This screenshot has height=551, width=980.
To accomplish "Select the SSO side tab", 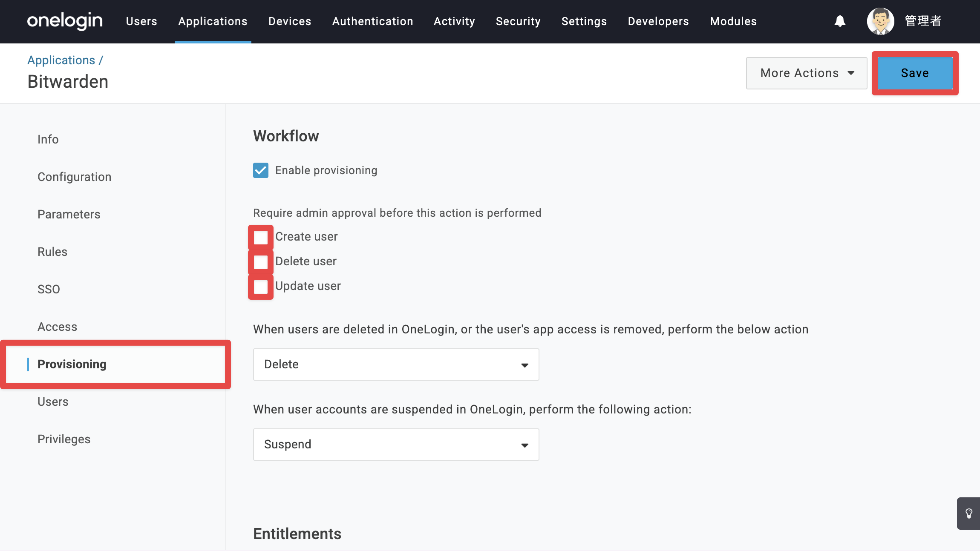I will point(49,289).
